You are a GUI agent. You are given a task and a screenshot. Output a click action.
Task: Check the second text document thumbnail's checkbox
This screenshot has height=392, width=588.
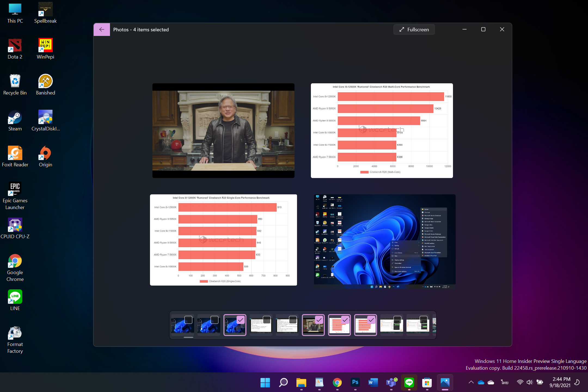(x=293, y=320)
